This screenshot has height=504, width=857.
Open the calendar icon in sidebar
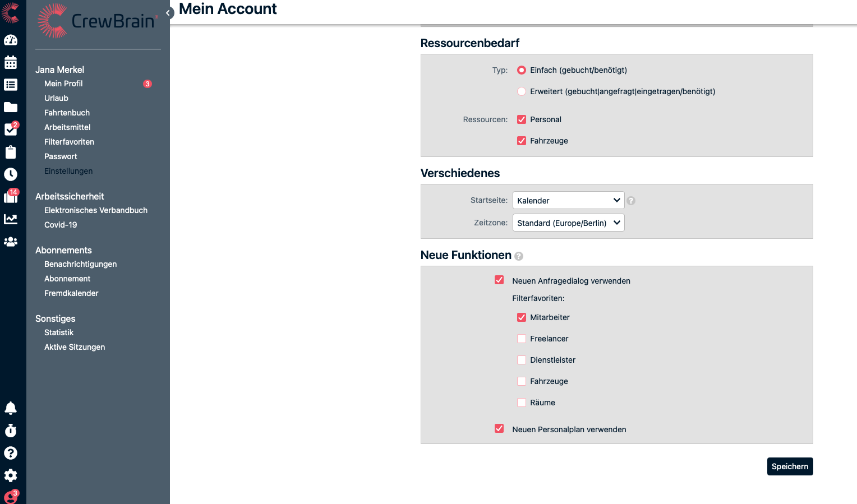[x=11, y=62]
